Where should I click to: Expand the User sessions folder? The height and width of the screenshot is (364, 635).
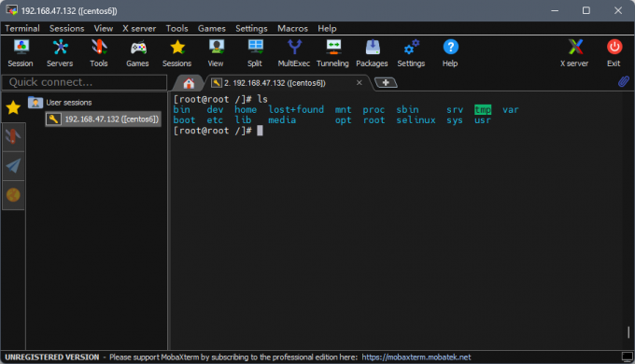coord(60,103)
